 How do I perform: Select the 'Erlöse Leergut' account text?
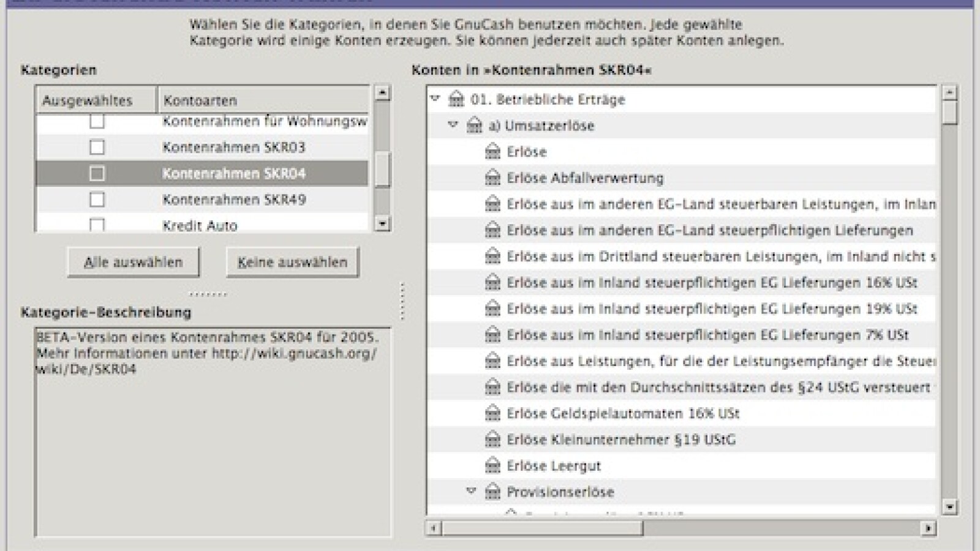pos(554,466)
